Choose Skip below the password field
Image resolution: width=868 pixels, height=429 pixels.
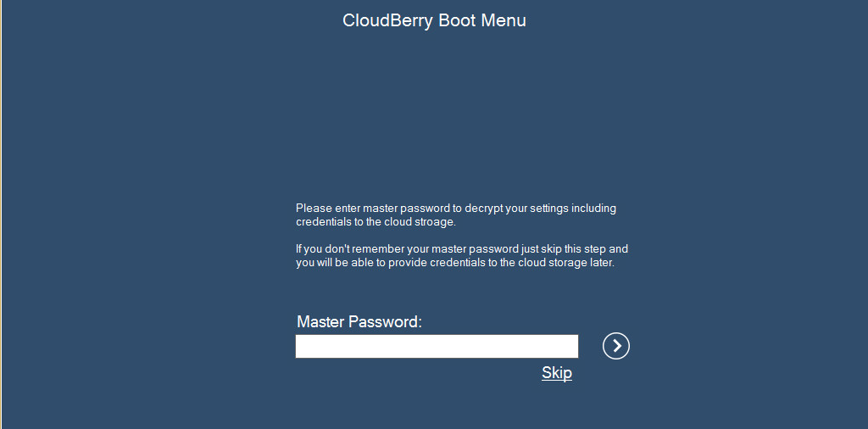point(556,373)
